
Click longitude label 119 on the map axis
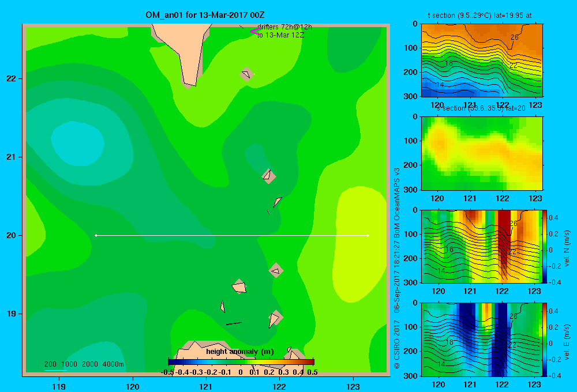(59, 386)
